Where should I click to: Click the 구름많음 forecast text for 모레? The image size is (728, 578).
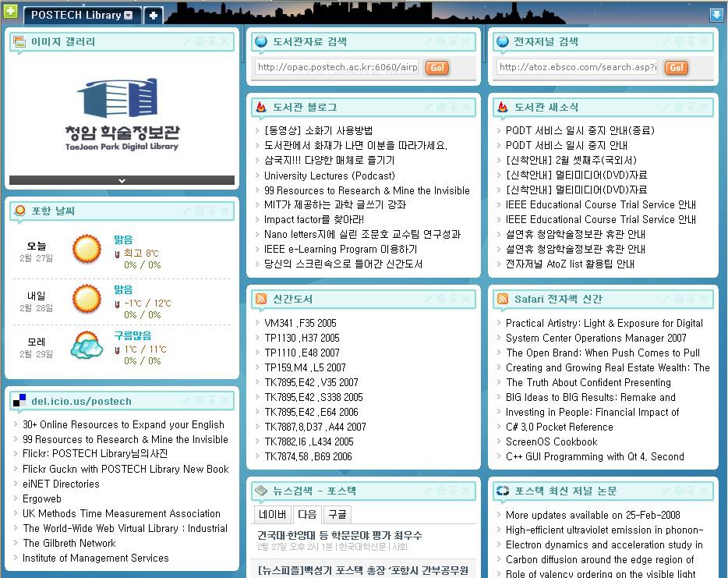click(133, 335)
